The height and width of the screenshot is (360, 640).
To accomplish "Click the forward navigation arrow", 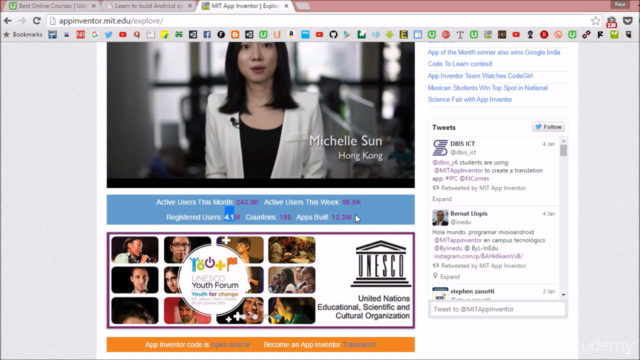I will click(x=22, y=20).
